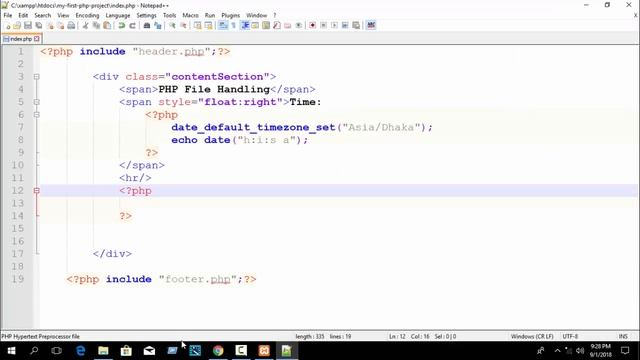The image size is (640, 360).
Task: Open the Edit menu
Action: point(23,16)
